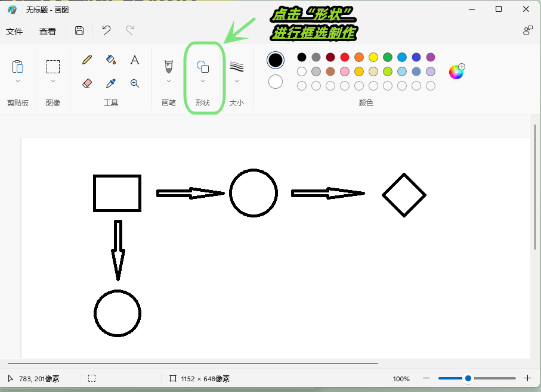
Task: Select the Color picker eyedropper tool
Action: click(111, 83)
